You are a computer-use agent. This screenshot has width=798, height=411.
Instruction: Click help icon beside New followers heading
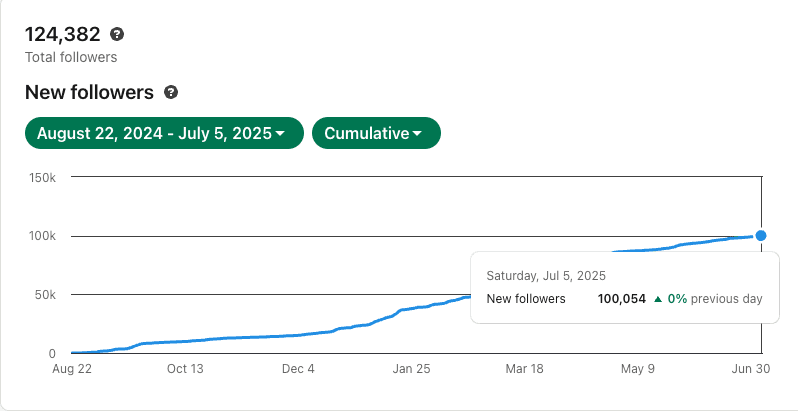[171, 93]
